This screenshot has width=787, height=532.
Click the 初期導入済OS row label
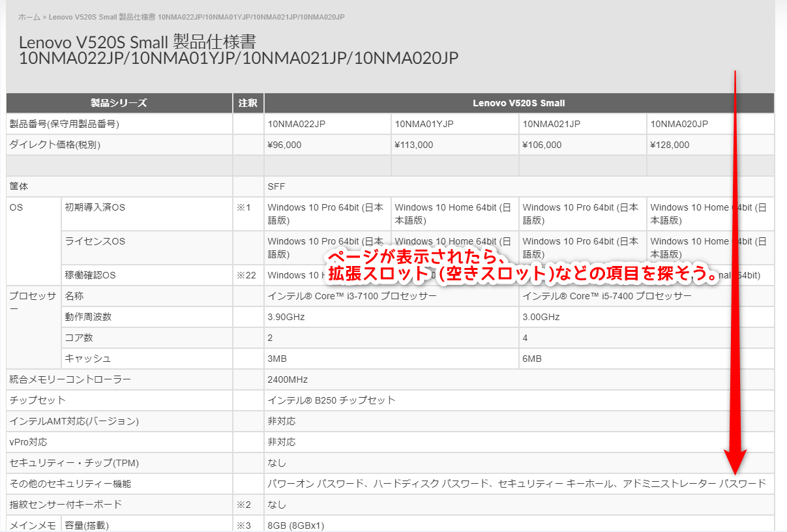[x=95, y=207]
